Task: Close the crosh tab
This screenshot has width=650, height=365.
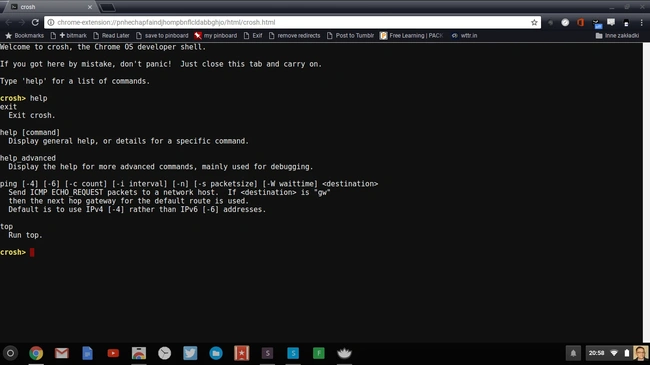Action: coord(90,7)
